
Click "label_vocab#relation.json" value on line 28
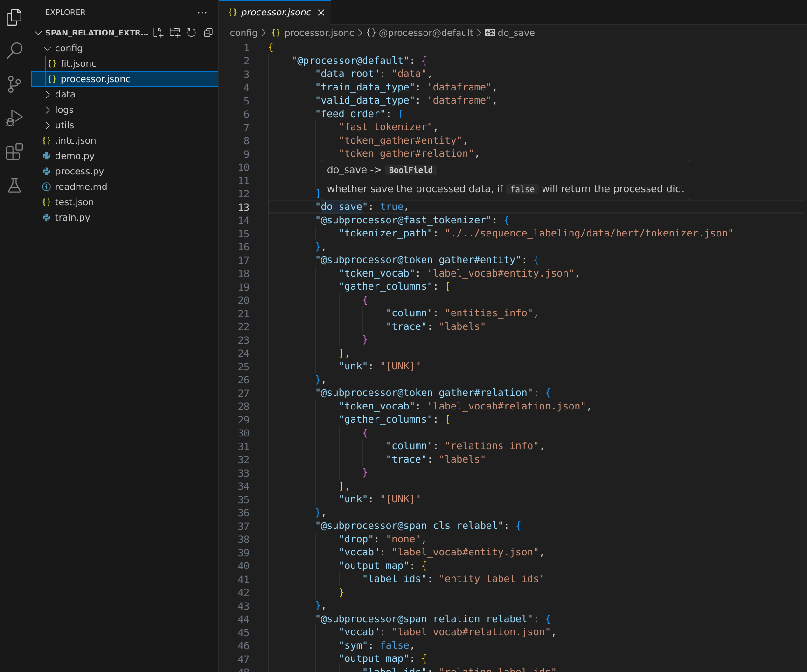click(x=507, y=406)
